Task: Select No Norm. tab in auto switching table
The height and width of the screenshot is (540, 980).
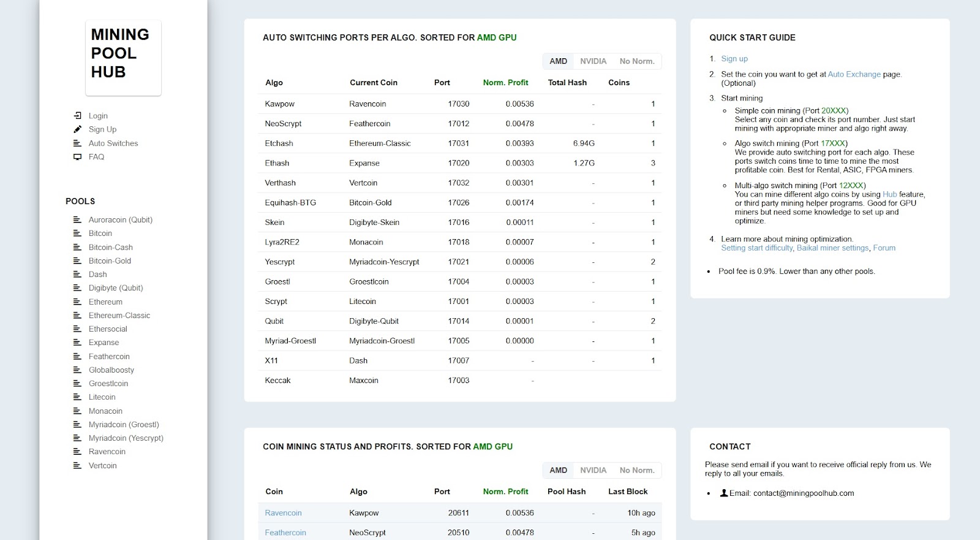Action: [x=637, y=61]
